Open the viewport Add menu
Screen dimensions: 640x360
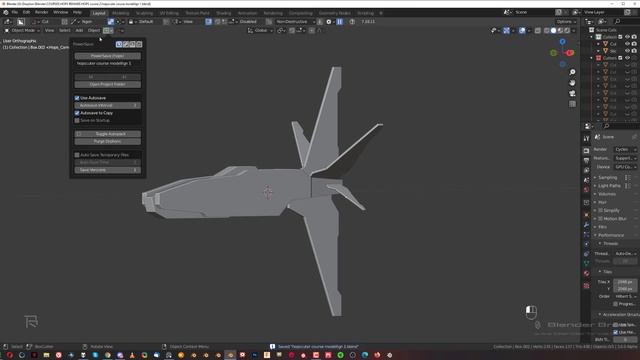pos(79,31)
